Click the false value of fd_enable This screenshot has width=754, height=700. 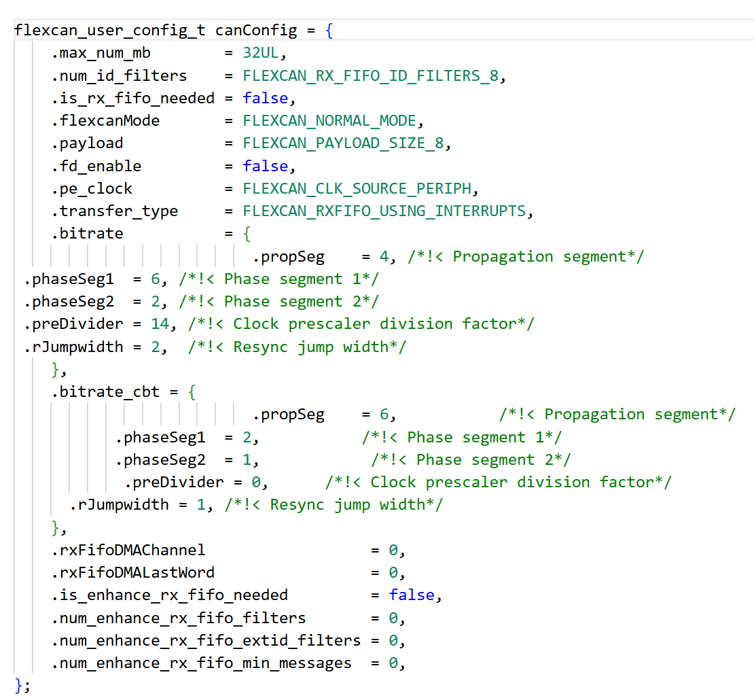click(265, 166)
